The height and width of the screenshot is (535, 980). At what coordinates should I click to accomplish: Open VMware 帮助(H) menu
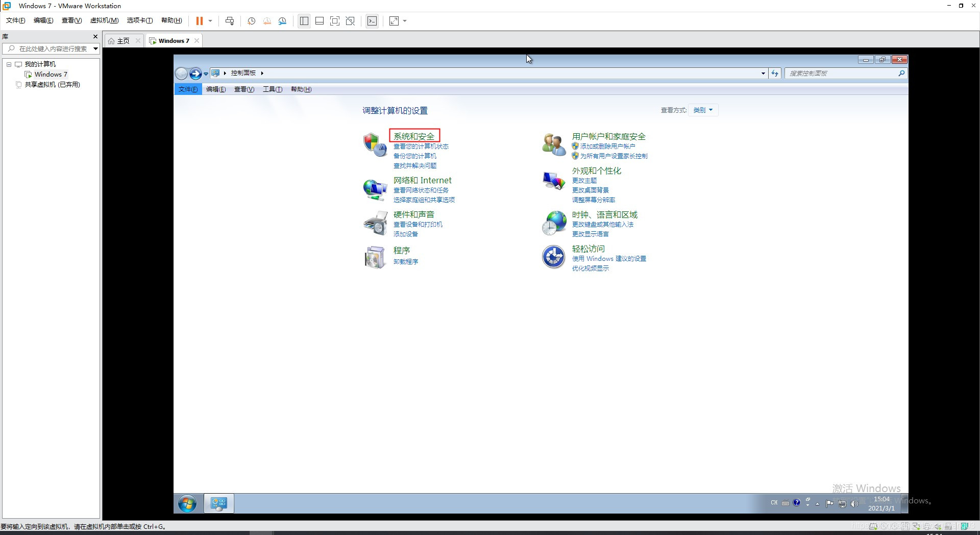[171, 20]
